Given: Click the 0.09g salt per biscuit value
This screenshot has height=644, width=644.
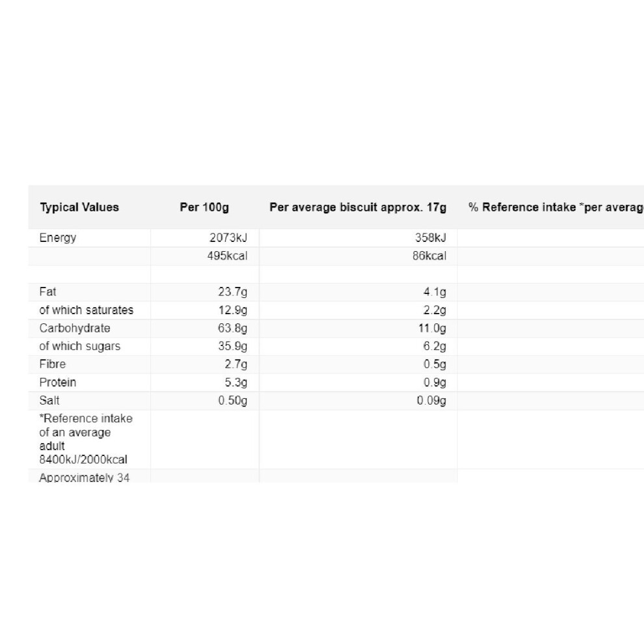Looking at the screenshot, I should coord(431,401).
